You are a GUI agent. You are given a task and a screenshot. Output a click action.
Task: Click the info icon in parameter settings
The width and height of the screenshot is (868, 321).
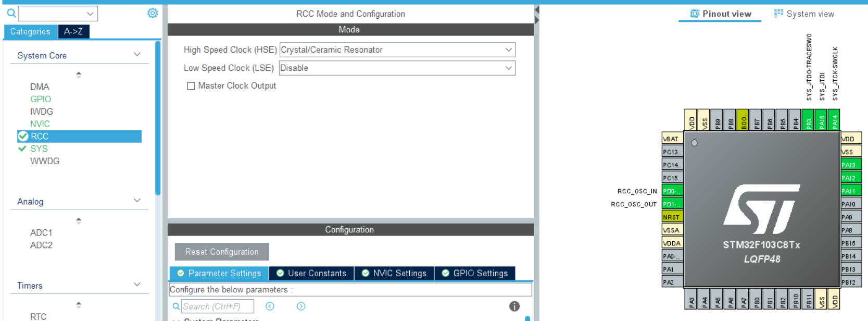(x=514, y=306)
